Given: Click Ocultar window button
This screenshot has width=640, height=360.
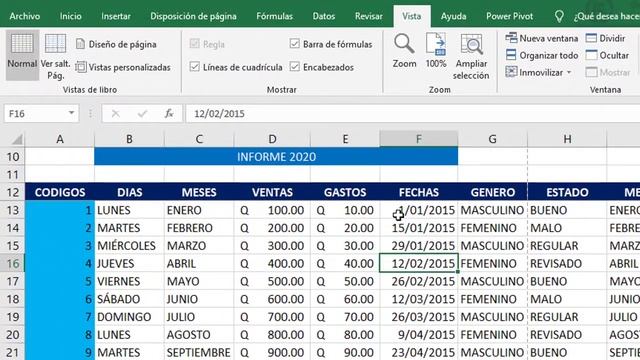Looking at the screenshot, I should (607, 55).
